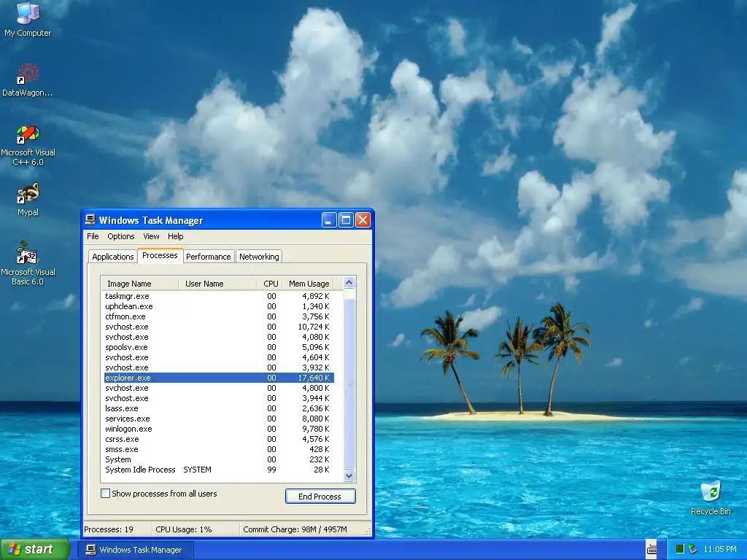Screen dimensions: 747x560
Task: Select the ctfmon.exe process
Action: pyautogui.click(x=219, y=316)
